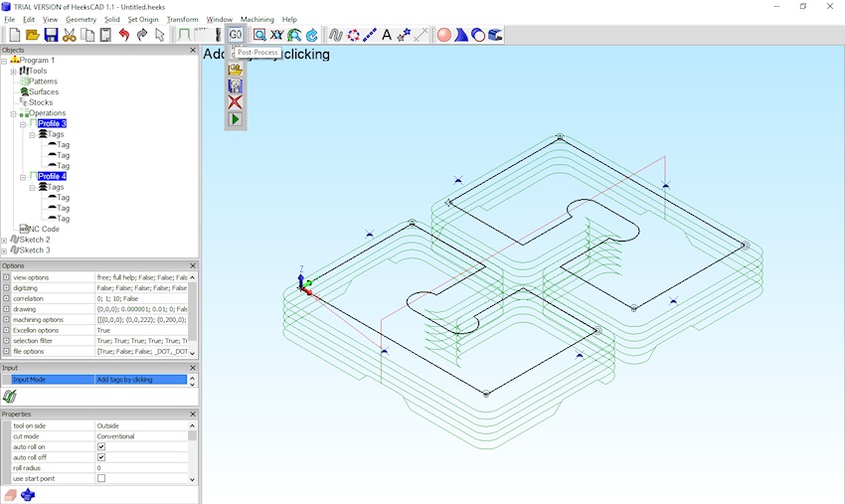Collapse the Profile 3 node
The image size is (845, 504).
[x=23, y=124]
